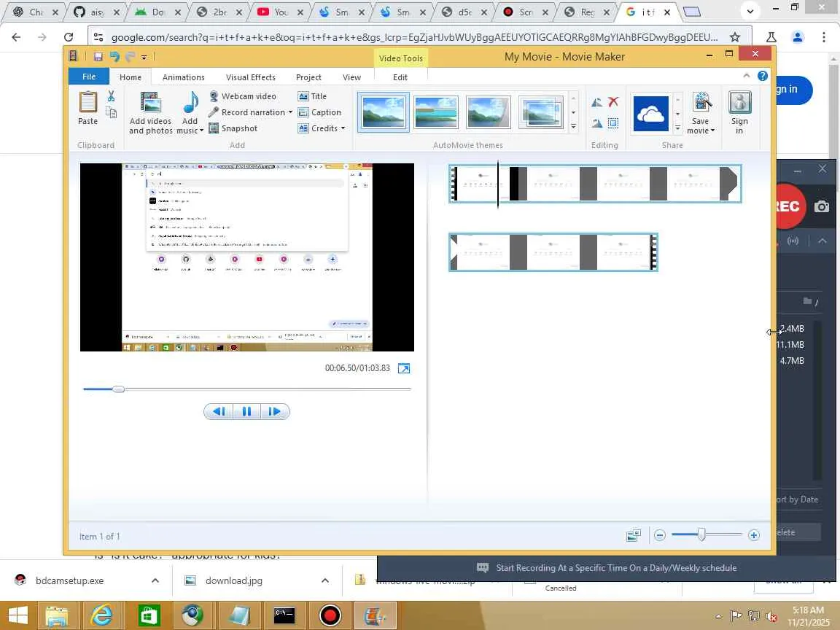The image size is (840, 630).
Task: Click Select all icon in Editing
Action: (613, 123)
